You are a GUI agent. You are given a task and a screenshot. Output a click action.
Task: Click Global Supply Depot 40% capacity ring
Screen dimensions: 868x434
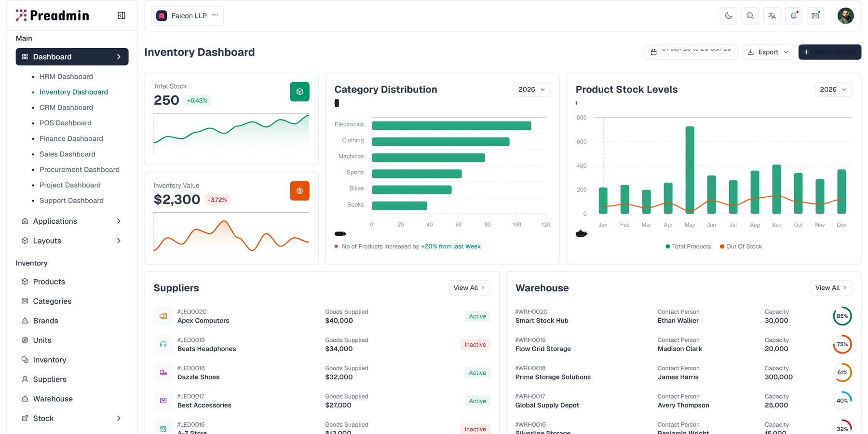click(842, 401)
